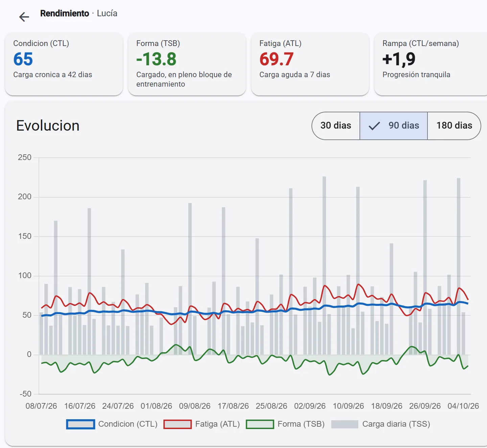Click the Lucía athlete name
487x448 pixels.
(x=107, y=14)
